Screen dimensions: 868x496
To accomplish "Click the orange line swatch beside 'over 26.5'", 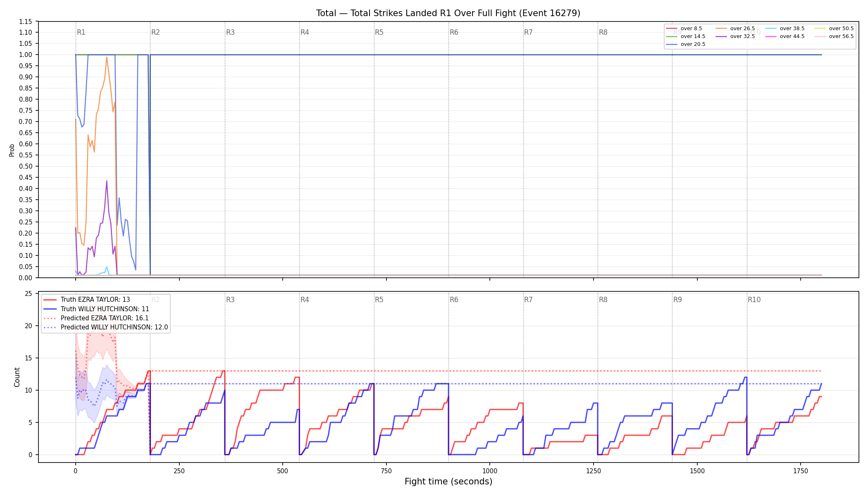I will pos(721,29).
